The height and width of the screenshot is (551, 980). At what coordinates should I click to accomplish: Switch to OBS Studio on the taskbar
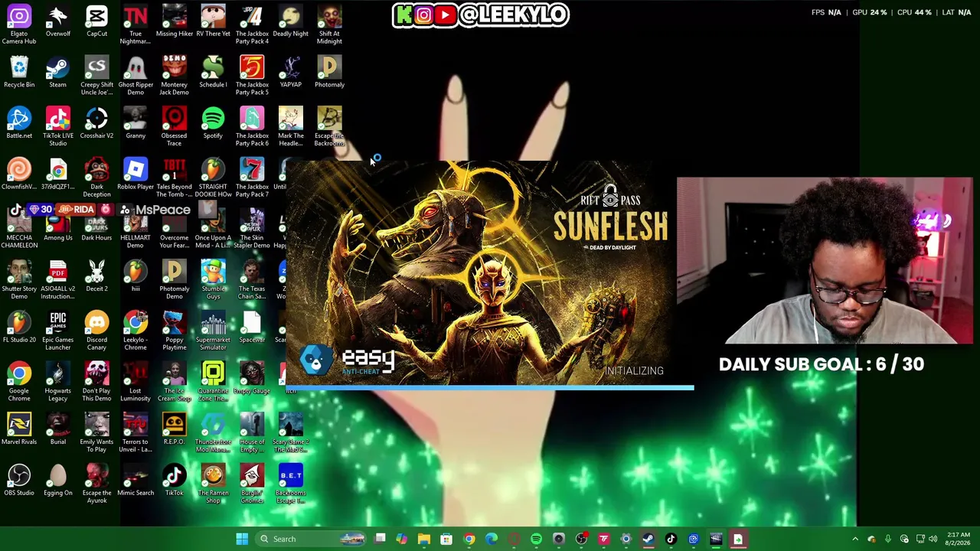[x=581, y=539]
